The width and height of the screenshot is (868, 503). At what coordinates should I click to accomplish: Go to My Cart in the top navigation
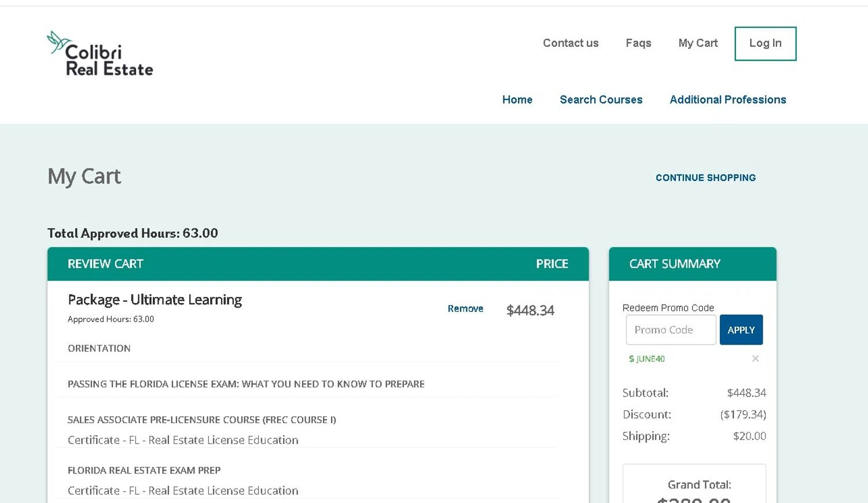(698, 43)
